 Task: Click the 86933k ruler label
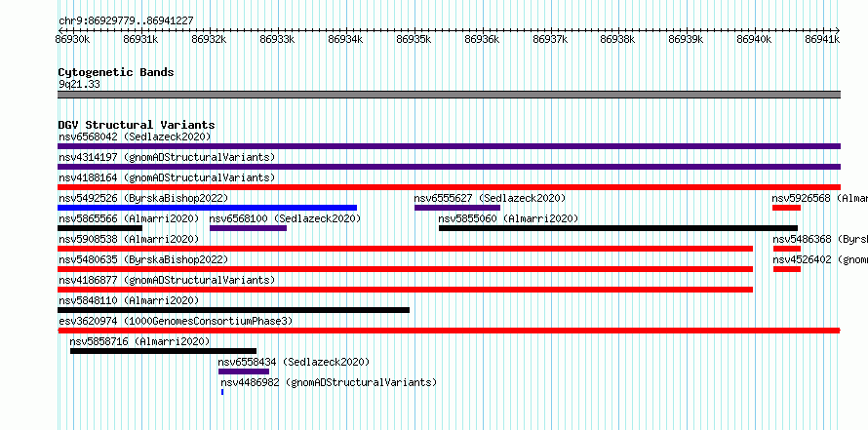277,39
